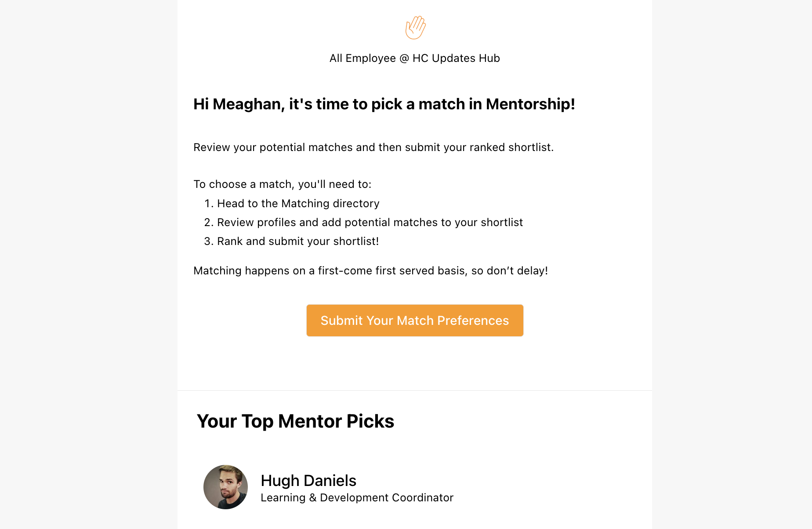Image resolution: width=812 pixels, height=529 pixels.
Task: Click the All Employee @ HC Updates Hub title
Action: pyautogui.click(x=414, y=58)
